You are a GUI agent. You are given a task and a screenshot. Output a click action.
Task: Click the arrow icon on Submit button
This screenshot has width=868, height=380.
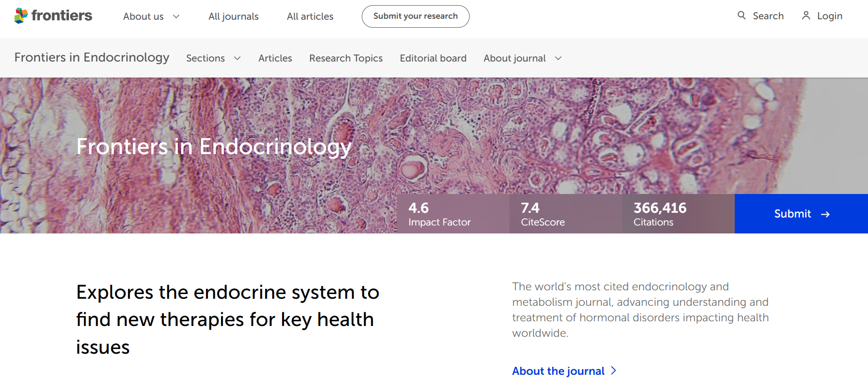[825, 214]
